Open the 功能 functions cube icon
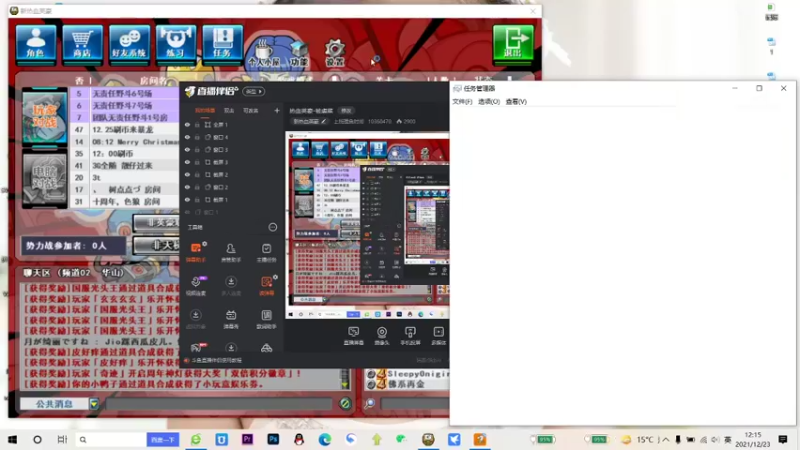Screen dimensions: 800x450 coord(299,54)
